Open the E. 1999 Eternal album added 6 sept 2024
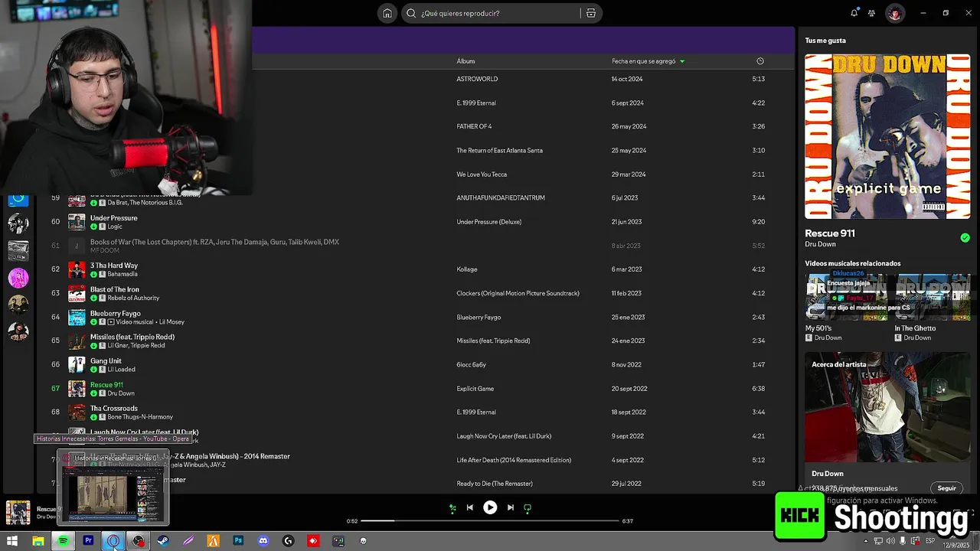980x551 pixels. 476,103
